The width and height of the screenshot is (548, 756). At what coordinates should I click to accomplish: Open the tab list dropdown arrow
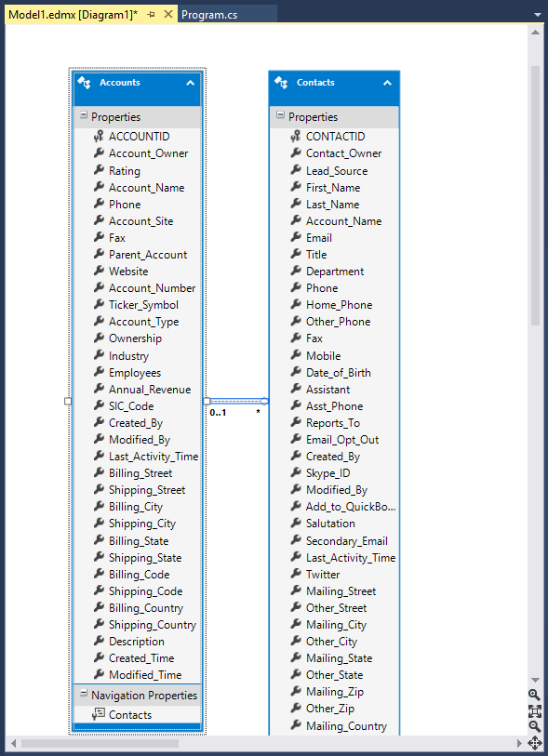coord(538,15)
